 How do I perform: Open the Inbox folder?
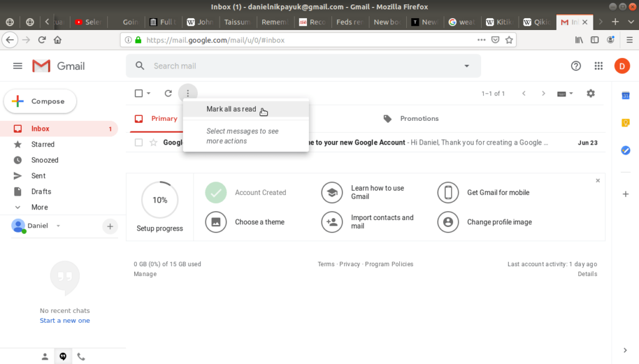pyautogui.click(x=59, y=128)
